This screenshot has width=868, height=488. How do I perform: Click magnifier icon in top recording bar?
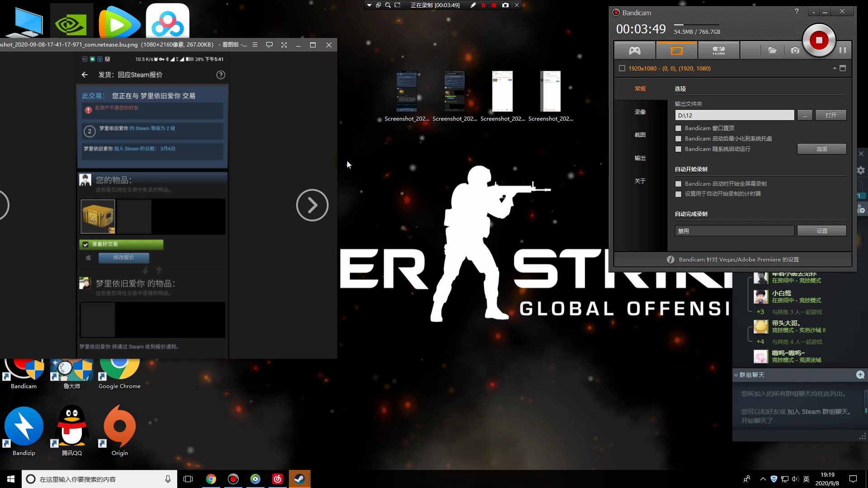(x=387, y=5)
